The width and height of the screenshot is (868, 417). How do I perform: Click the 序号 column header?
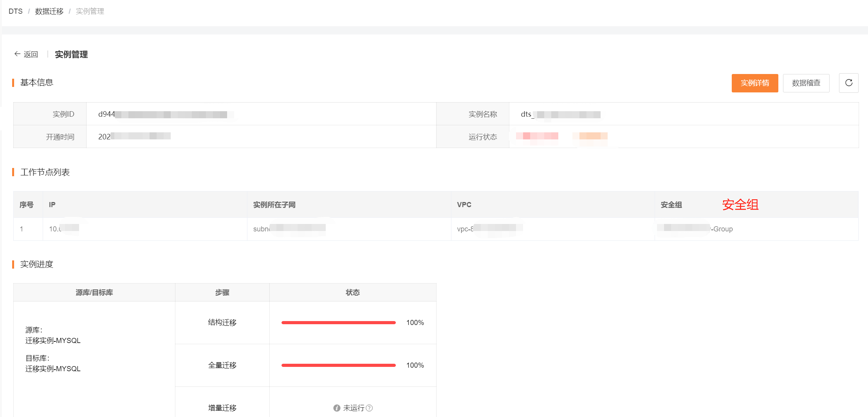point(27,205)
